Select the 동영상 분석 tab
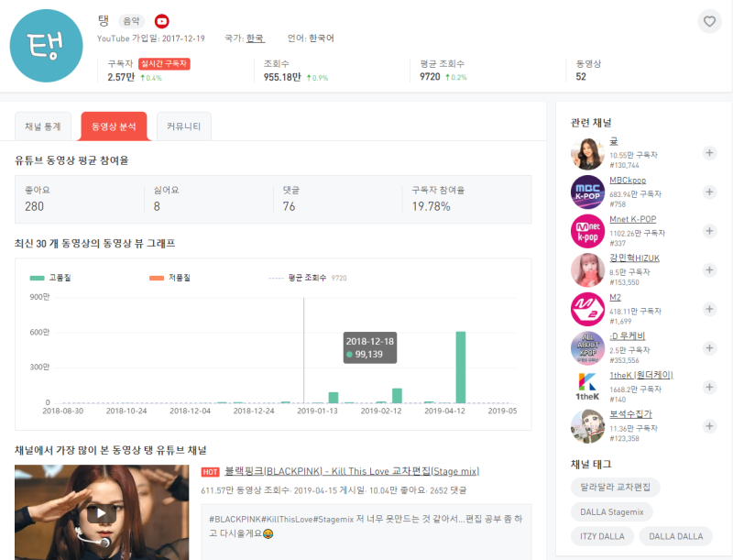Image resolution: width=733 pixels, height=560 pixels. point(114,126)
